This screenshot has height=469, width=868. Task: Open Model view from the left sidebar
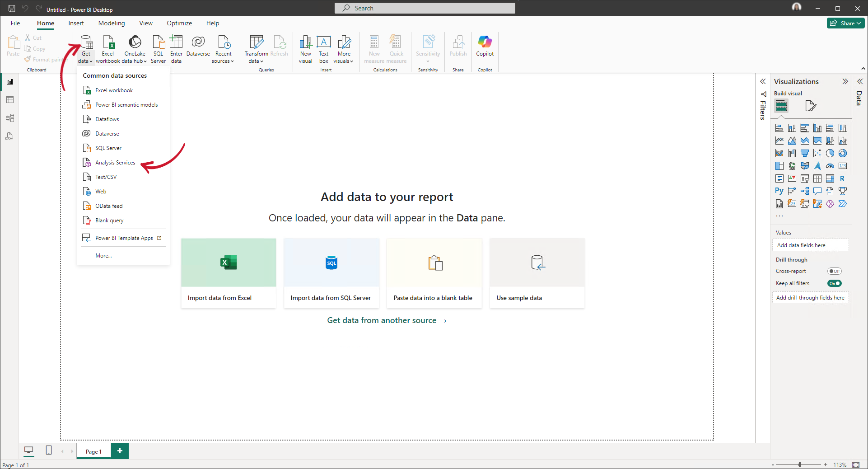[x=10, y=118]
